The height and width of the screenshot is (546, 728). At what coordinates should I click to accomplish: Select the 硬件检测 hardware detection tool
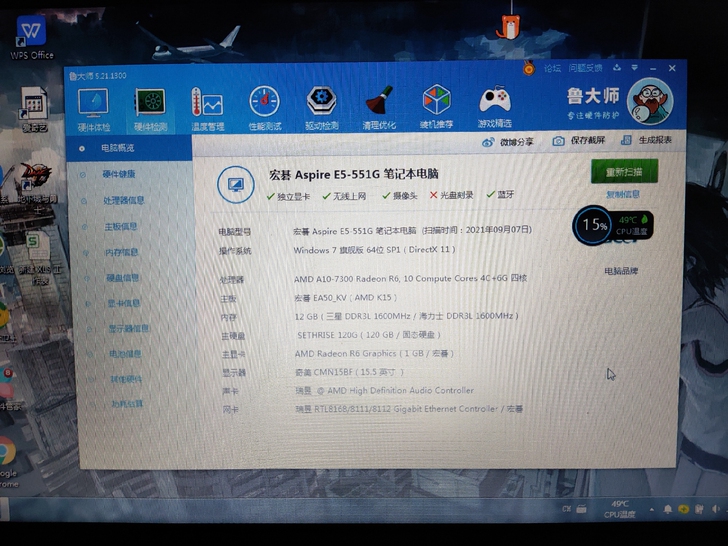[x=150, y=110]
